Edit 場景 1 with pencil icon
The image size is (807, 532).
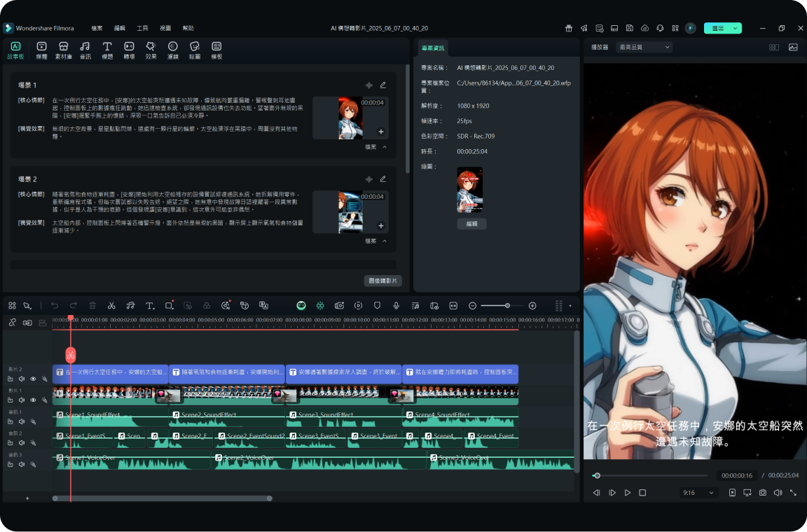[383, 85]
